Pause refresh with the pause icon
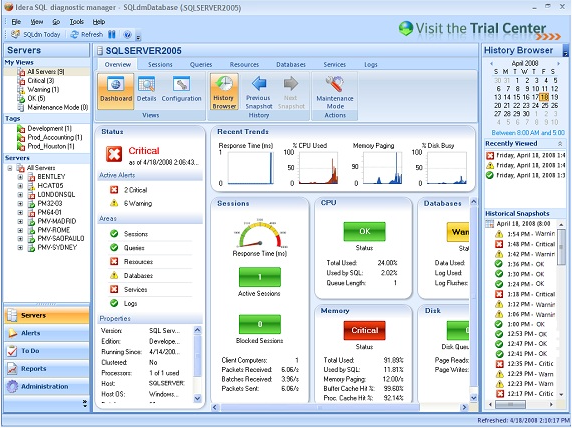The height and width of the screenshot is (428, 572). pyautogui.click(x=112, y=34)
